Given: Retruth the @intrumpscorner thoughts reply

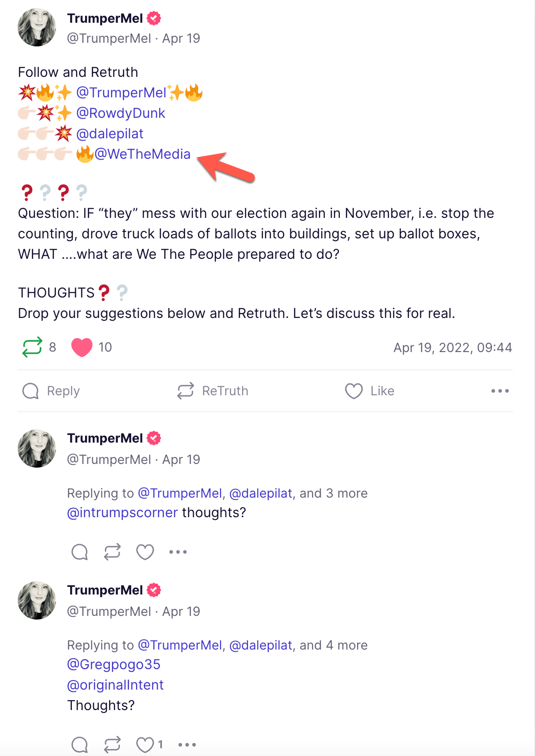Looking at the screenshot, I should coord(112,552).
